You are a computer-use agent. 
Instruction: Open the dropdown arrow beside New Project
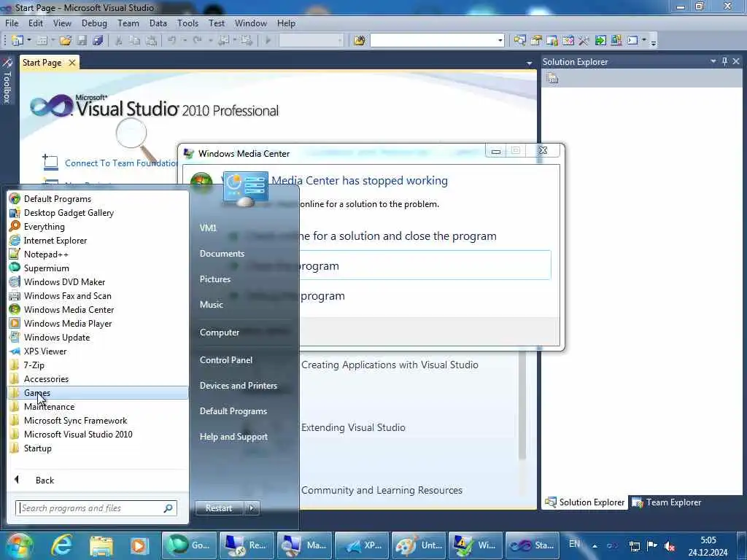29,41
